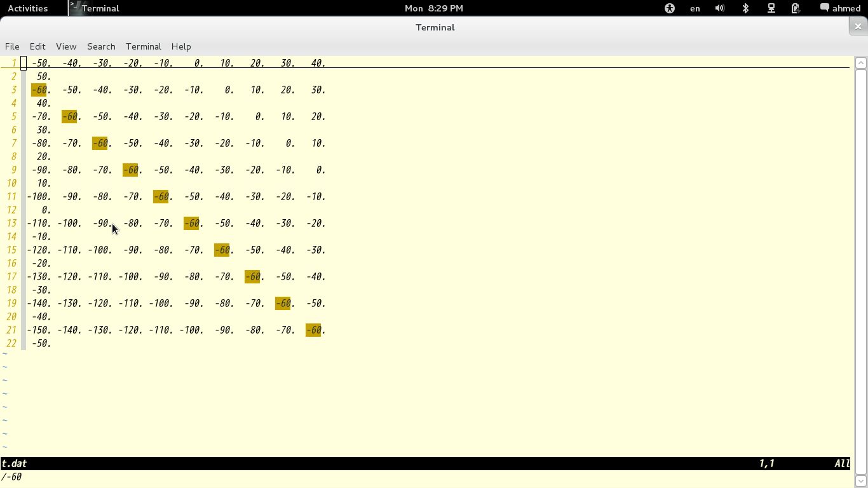
Task: Click the chat bubble icon beside ahmed
Action: [x=824, y=8]
